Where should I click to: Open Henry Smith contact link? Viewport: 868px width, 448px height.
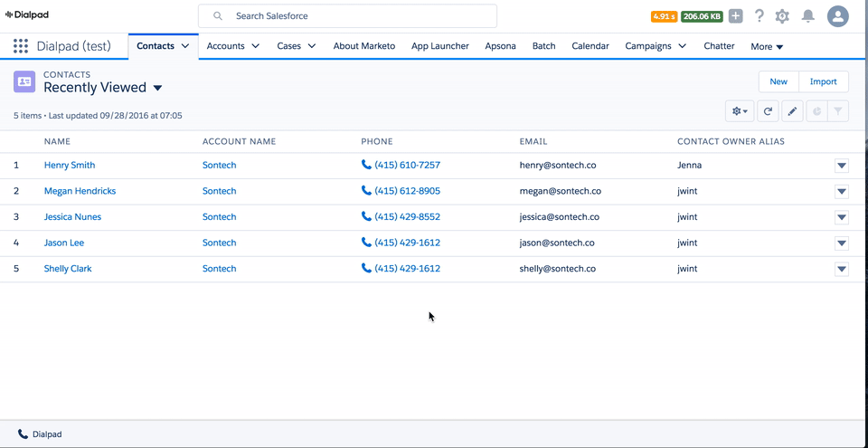pos(70,165)
